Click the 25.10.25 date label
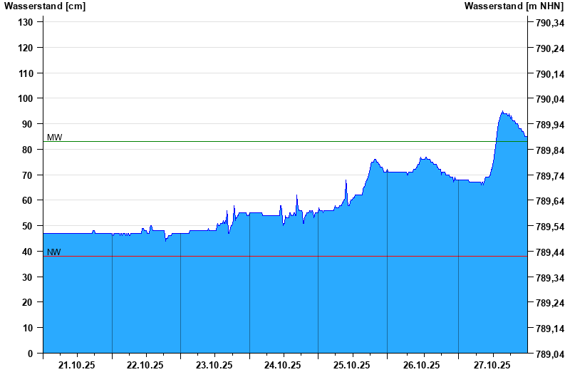The height and width of the screenshot is (392, 570). coord(352,365)
